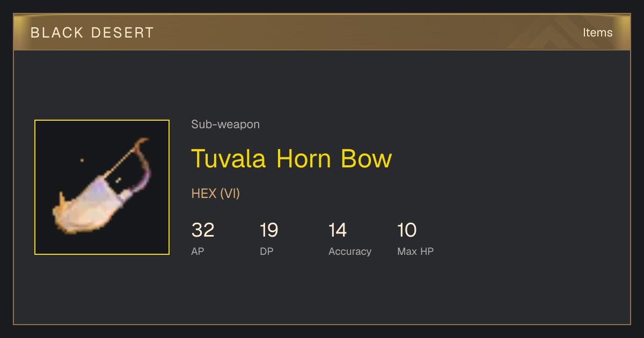Click the Accuracy stat label

(350, 252)
